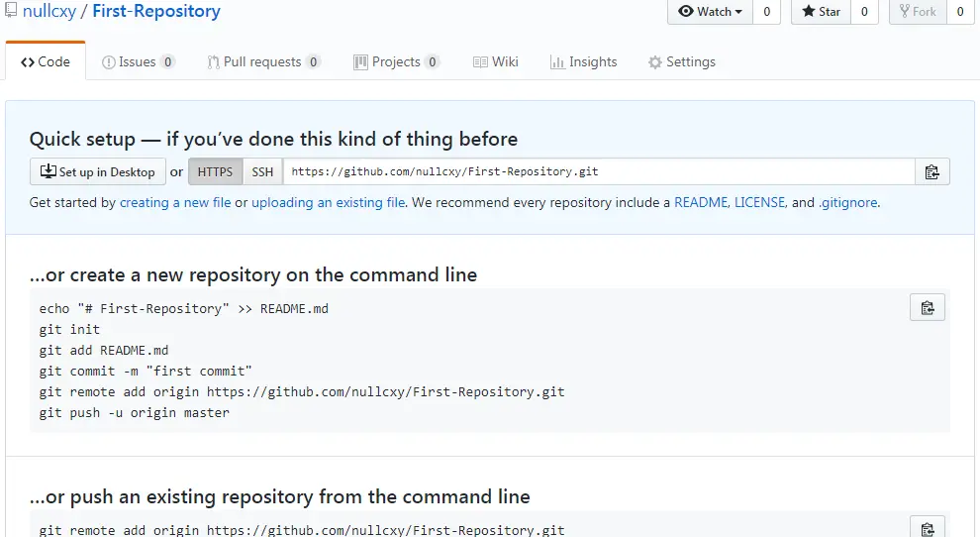980x537 pixels.
Task: Click Set up in Desktop button
Action: (x=97, y=171)
